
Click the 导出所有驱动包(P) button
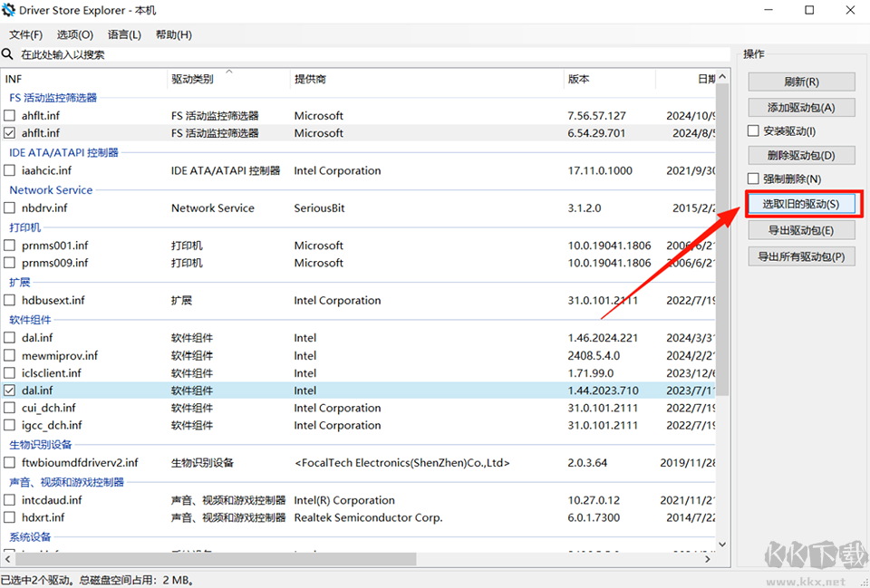click(x=801, y=256)
